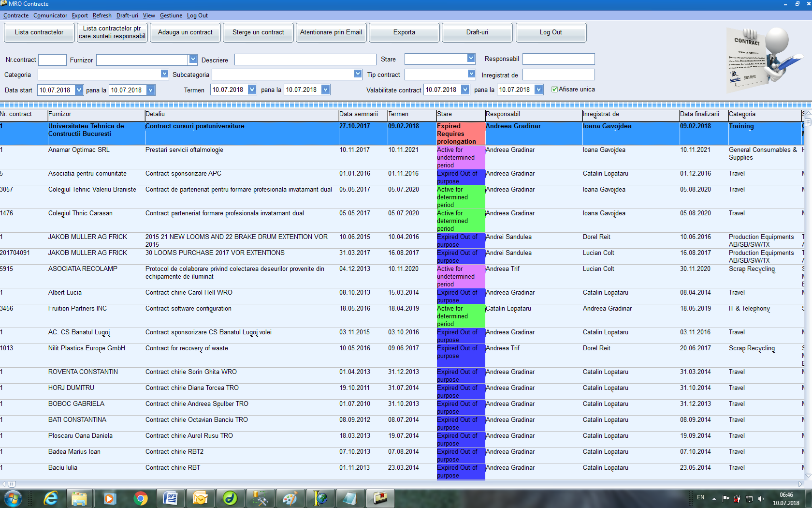This screenshot has height=508, width=812.
Task: Click the volume speaker tray icon
Action: coord(761,498)
